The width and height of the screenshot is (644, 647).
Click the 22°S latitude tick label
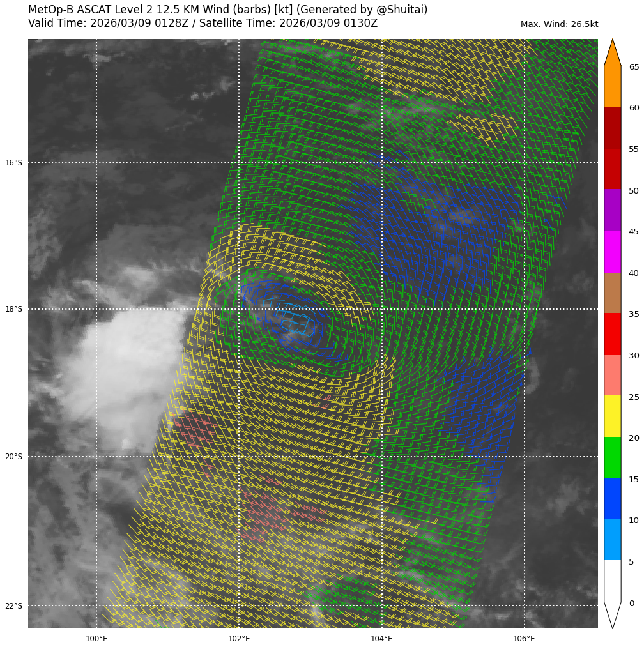[x=13, y=605]
